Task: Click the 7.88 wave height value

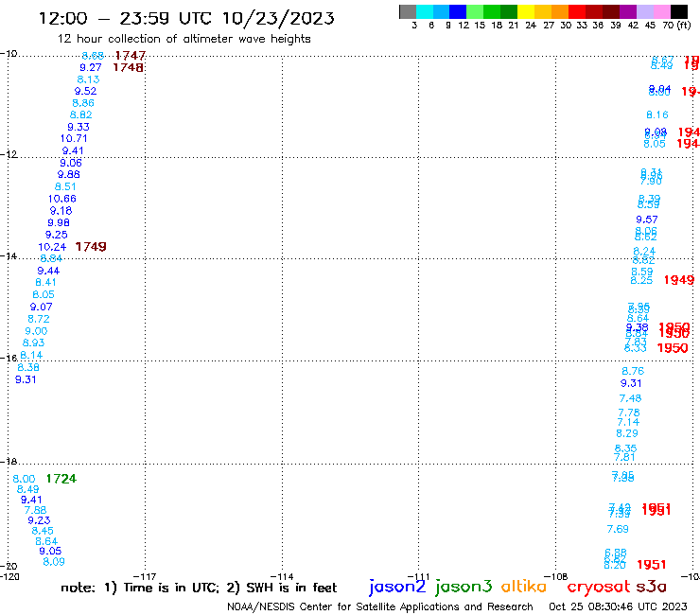Action: point(35,510)
